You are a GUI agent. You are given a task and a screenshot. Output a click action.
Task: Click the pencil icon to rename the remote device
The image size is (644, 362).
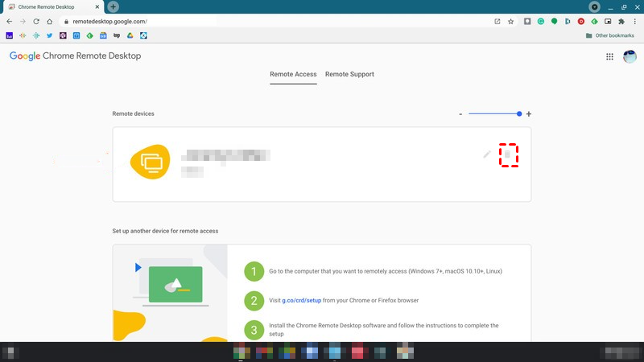[487, 154]
